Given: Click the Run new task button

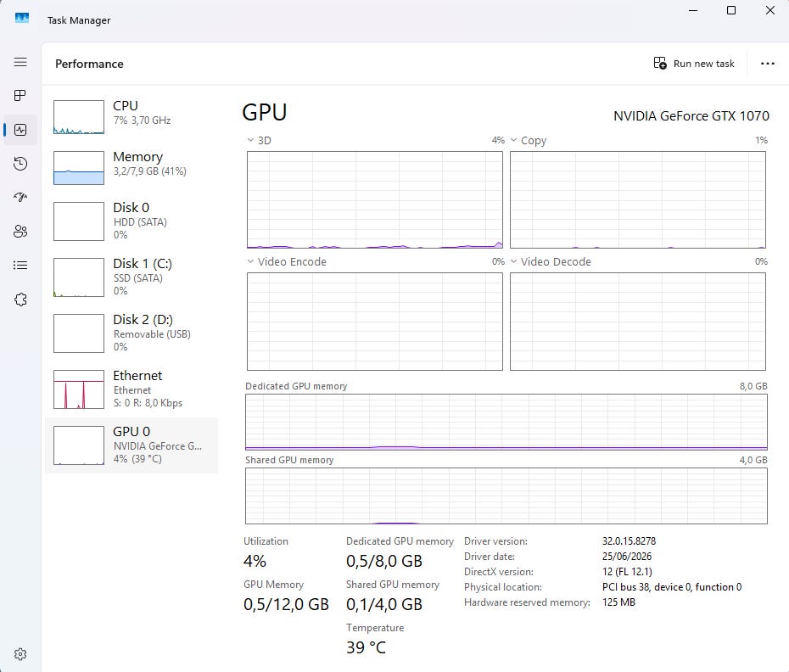Looking at the screenshot, I should [694, 64].
